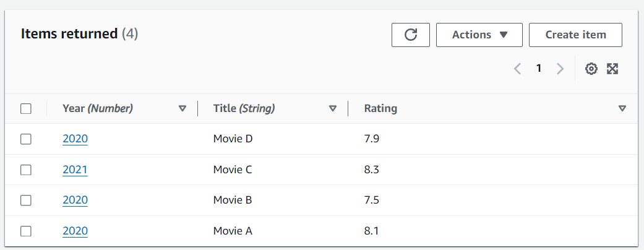The image size is (644, 250).
Task: Sort by Title column arrow
Action: 333,108
